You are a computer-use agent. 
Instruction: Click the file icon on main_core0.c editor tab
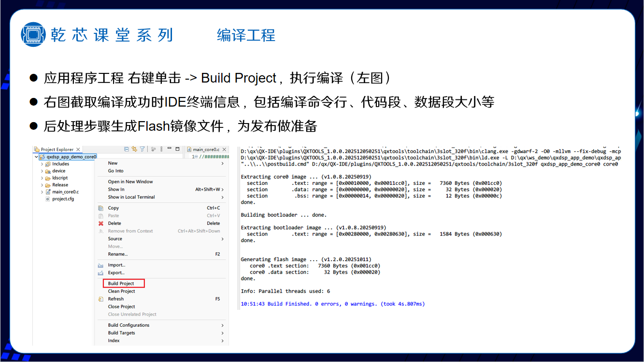[189, 150]
